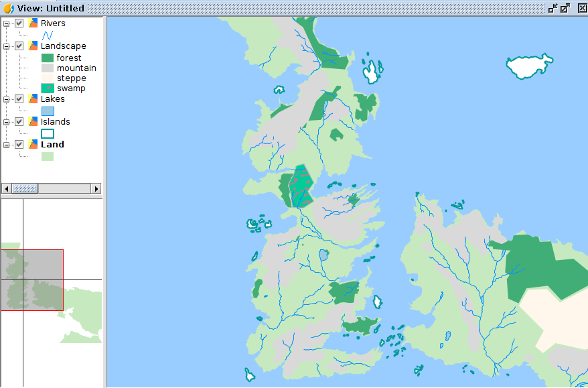
Task: Click the Land layer icon
Action: (x=33, y=145)
